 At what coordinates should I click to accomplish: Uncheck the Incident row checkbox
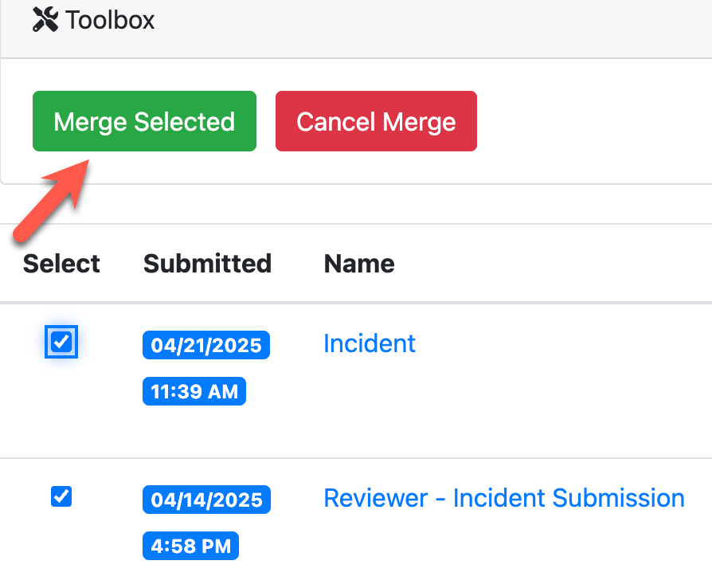61,343
